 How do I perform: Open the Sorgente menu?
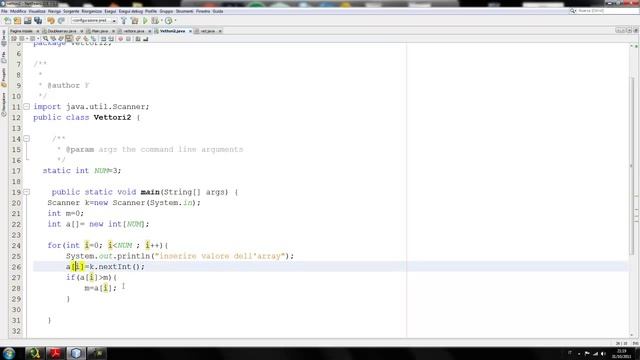[71, 11]
